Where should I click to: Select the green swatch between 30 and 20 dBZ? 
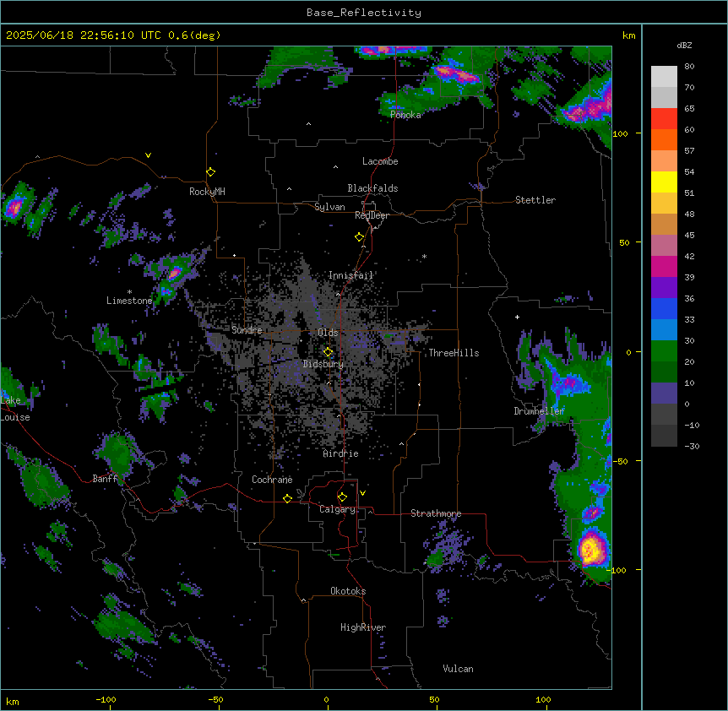pos(664,351)
